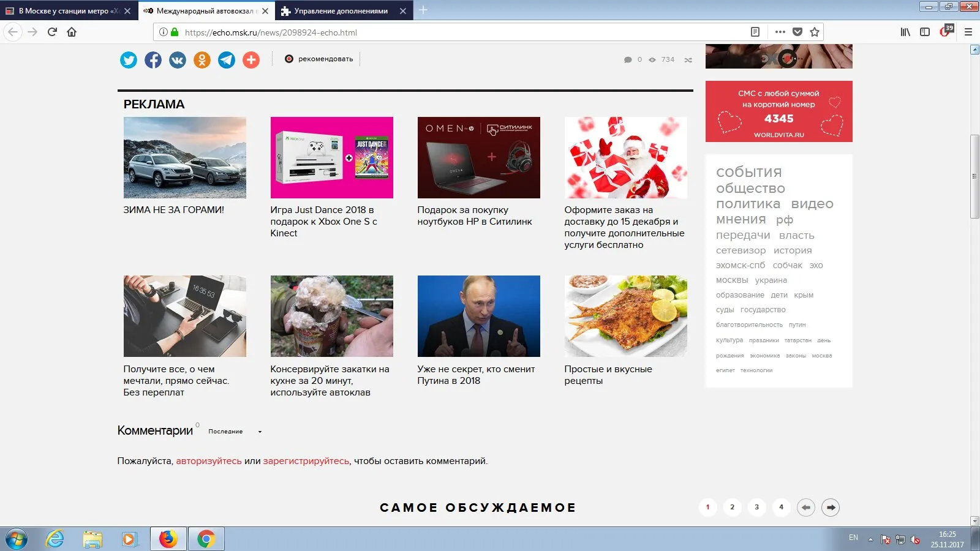Open the HP notebooks Ситилинк ad text

(475, 216)
